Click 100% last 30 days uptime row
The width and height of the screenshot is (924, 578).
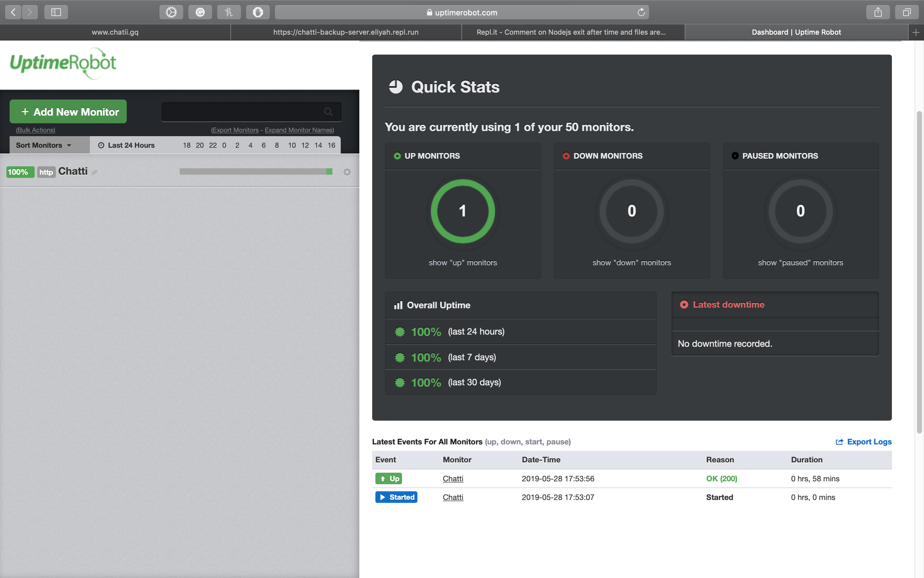(521, 382)
